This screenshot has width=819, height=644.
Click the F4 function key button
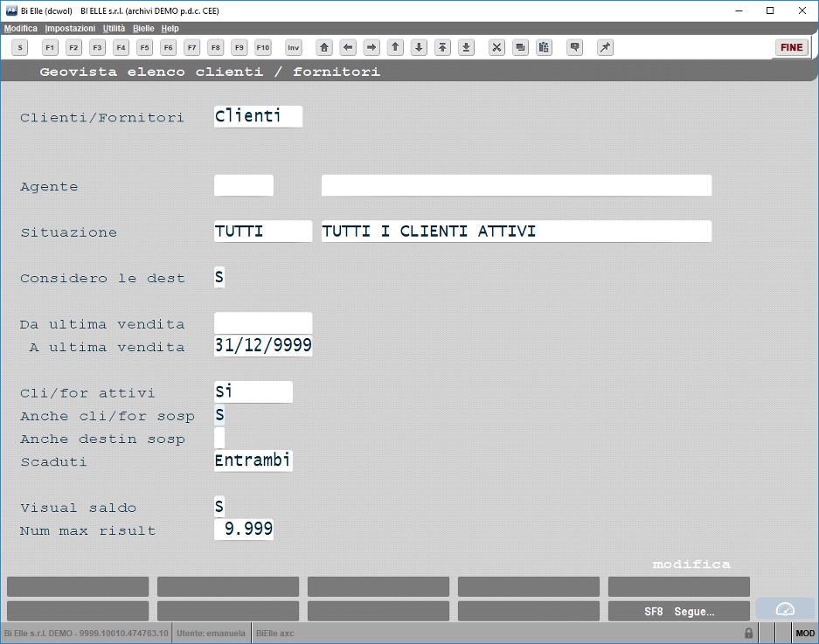click(x=121, y=48)
